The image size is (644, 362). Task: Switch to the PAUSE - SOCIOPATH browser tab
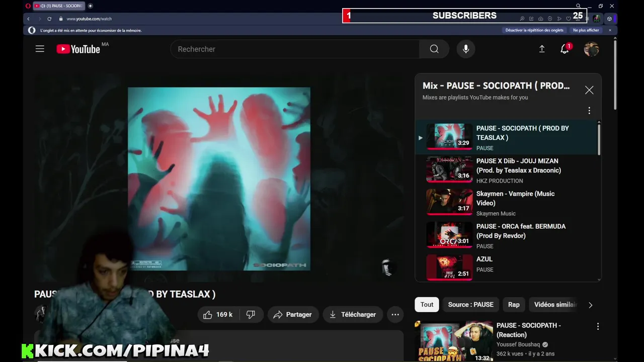coord(58,6)
